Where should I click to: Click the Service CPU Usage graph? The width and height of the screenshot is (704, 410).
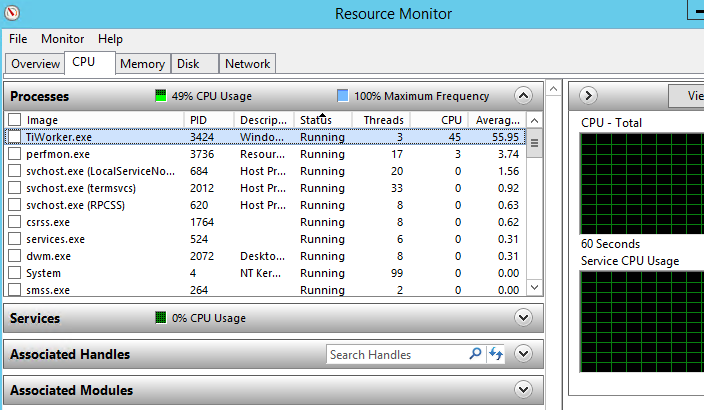coord(642,322)
